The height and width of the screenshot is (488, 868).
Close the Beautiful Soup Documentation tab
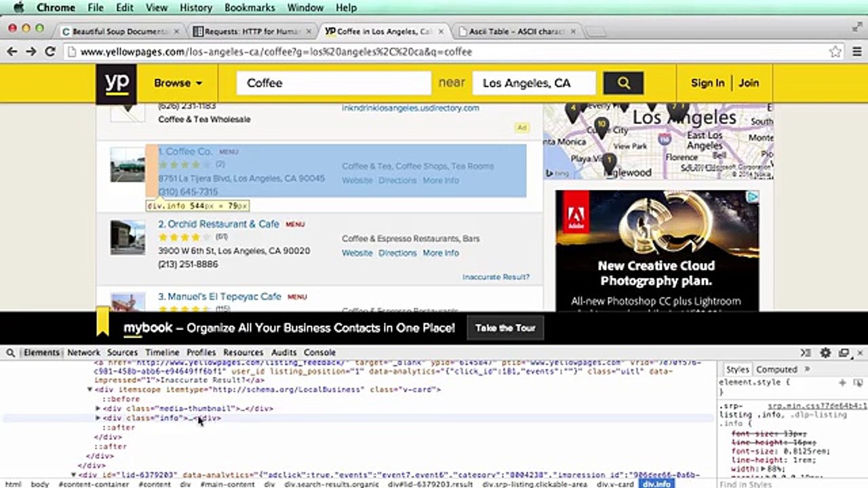pyautogui.click(x=177, y=31)
